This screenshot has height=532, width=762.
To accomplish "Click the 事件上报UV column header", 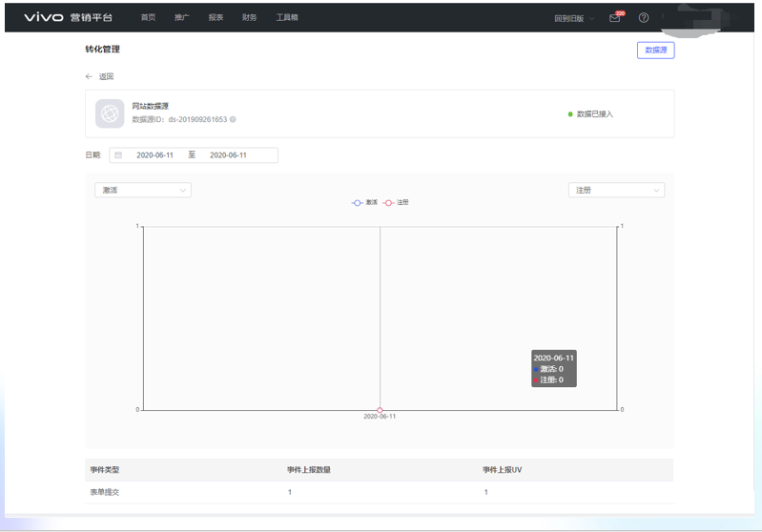I will [502, 470].
